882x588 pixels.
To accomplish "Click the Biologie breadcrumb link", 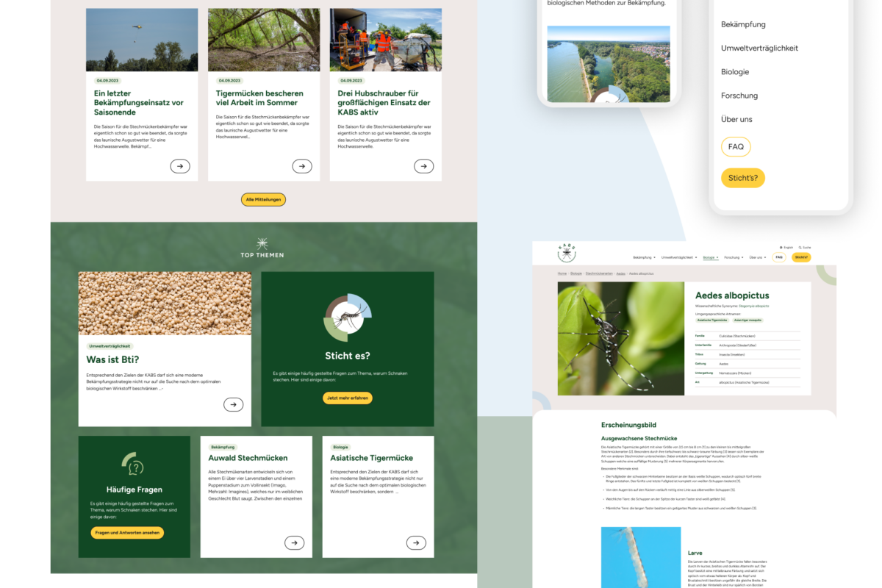I will [x=576, y=273].
